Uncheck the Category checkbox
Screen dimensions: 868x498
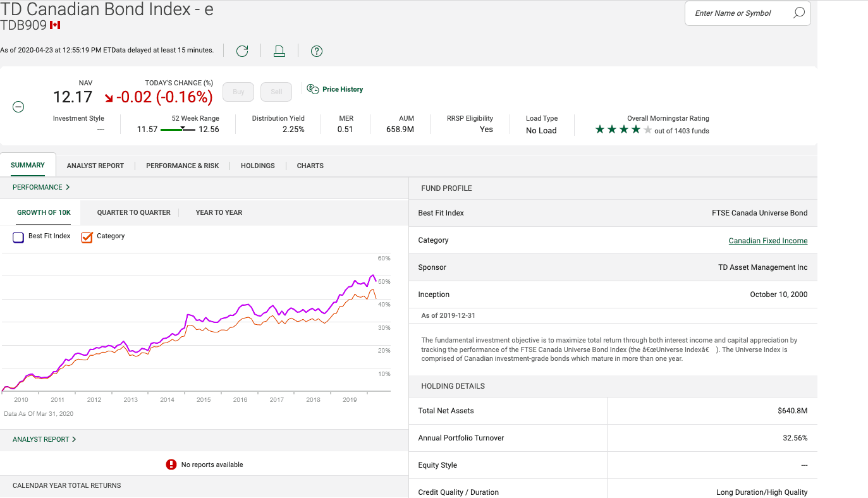click(x=87, y=238)
